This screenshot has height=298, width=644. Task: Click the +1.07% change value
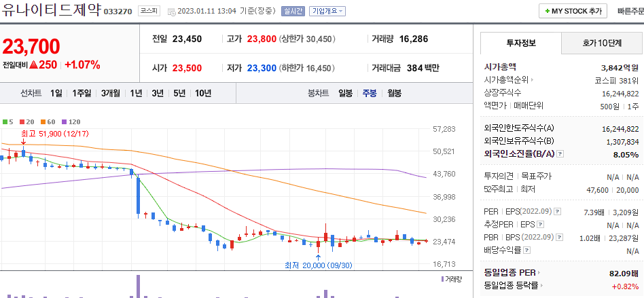click(83, 65)
